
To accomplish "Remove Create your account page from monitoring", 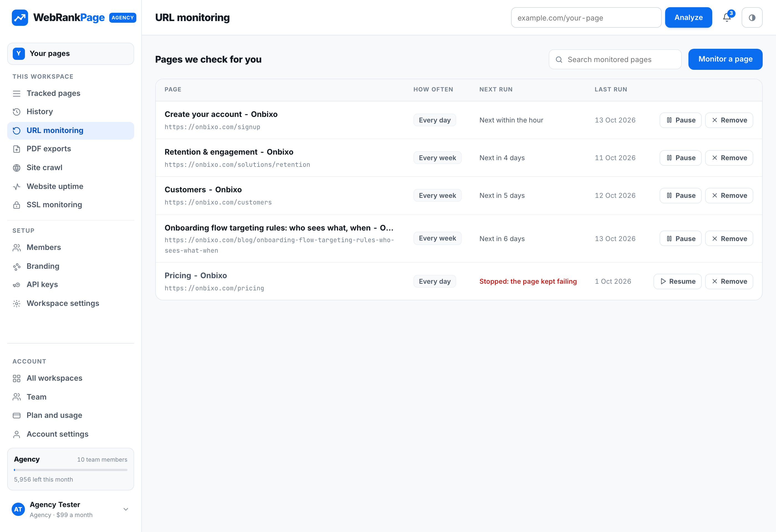I will tap(729, 120).
